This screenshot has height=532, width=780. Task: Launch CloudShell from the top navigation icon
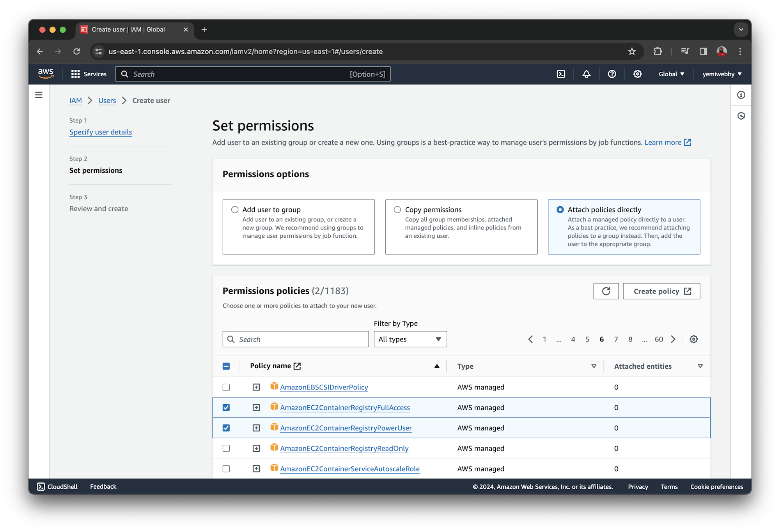[561, 74]
